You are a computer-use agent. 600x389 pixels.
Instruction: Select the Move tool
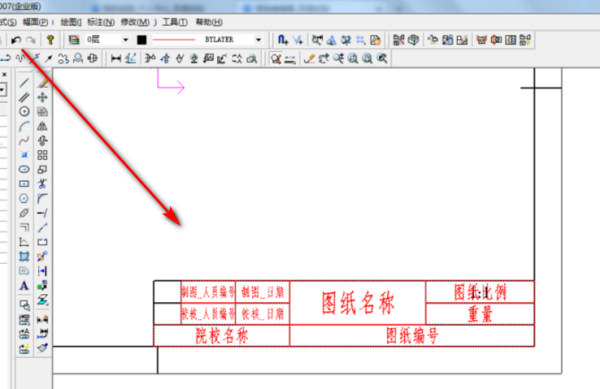tap(42, 97)
